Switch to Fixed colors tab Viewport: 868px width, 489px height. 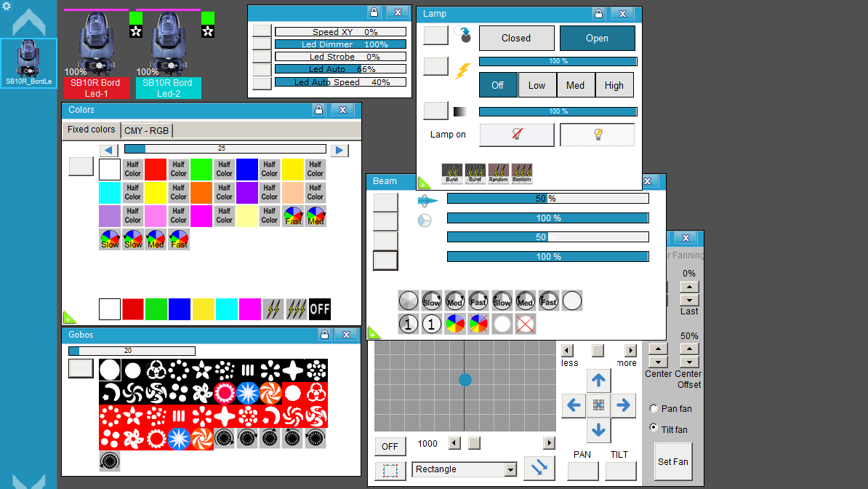click(92, 130)
